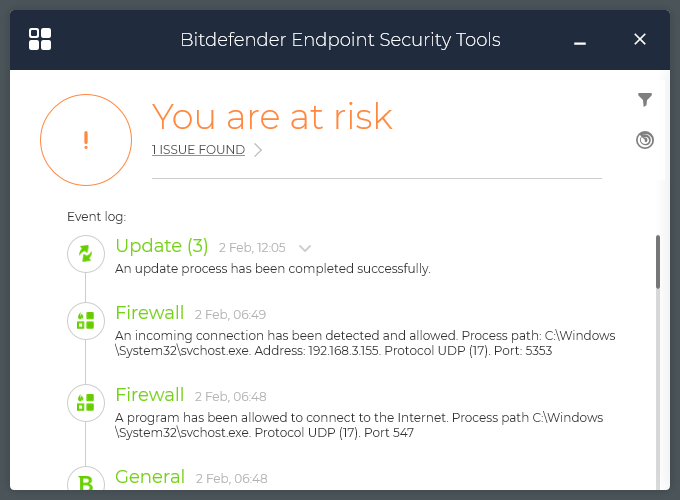
Task: Select the Firewall 06:48 event title
Action: point(150,395)
